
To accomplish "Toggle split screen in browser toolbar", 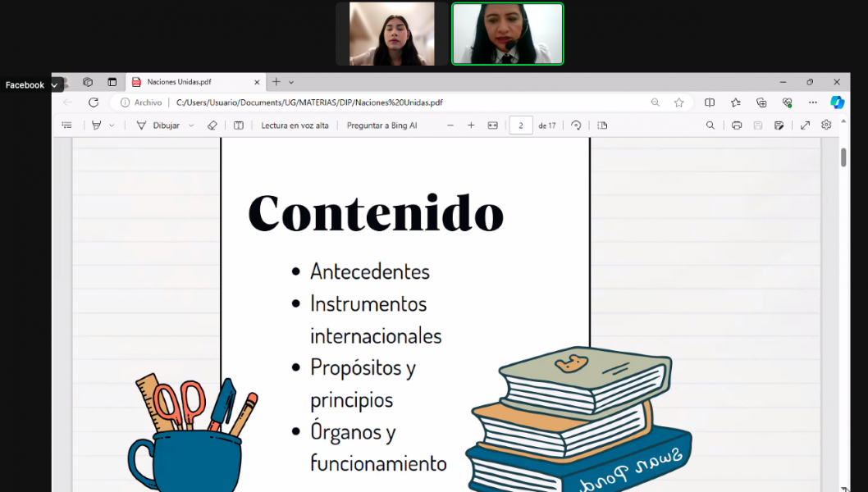I will (x=710, y=102).
